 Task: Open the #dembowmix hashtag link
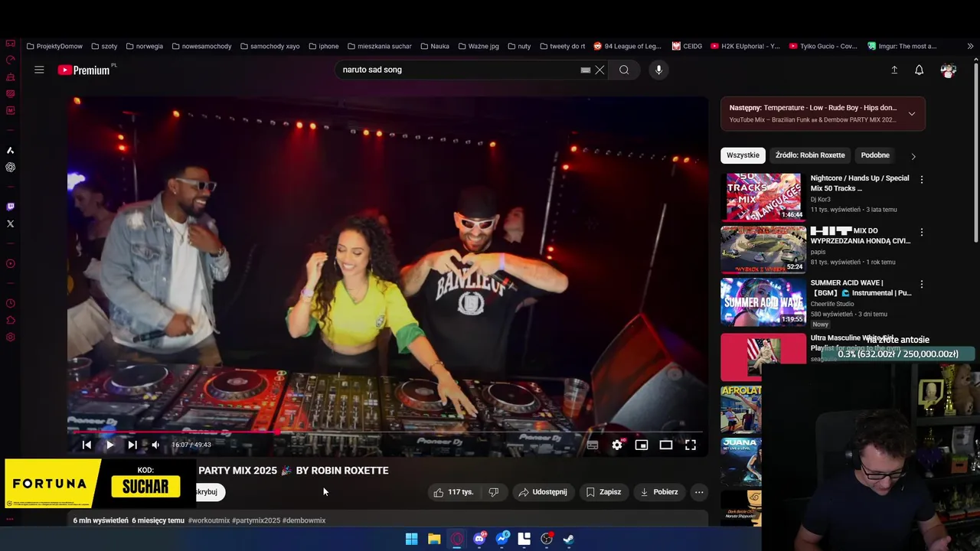point(304,520)
